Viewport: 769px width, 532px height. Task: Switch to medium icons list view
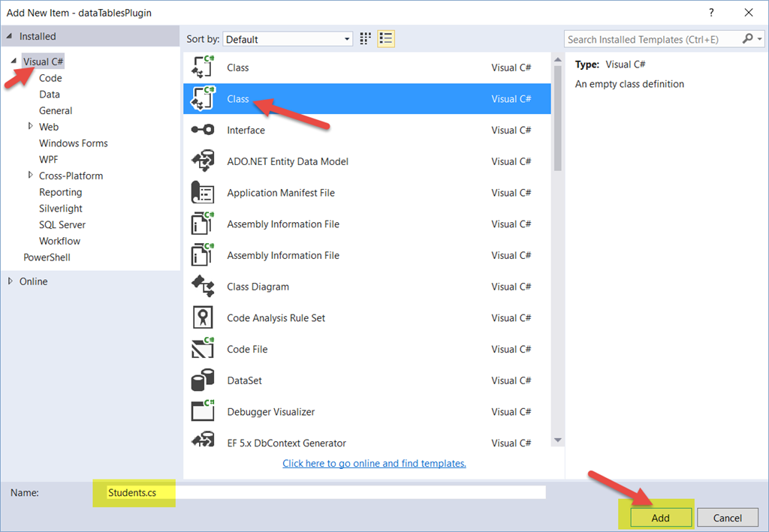(x=386, y=39)
